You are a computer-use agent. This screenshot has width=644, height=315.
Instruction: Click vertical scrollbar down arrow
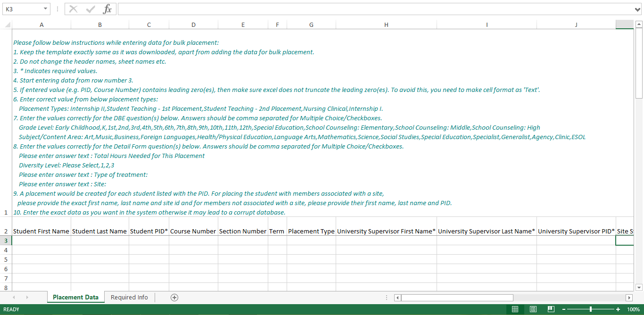click(639, 287)
